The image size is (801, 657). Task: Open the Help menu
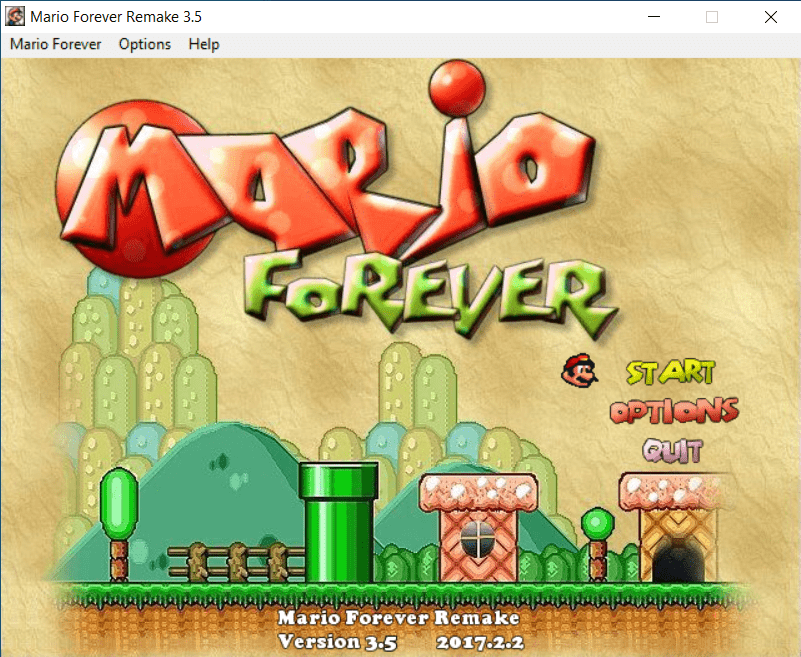204,44
